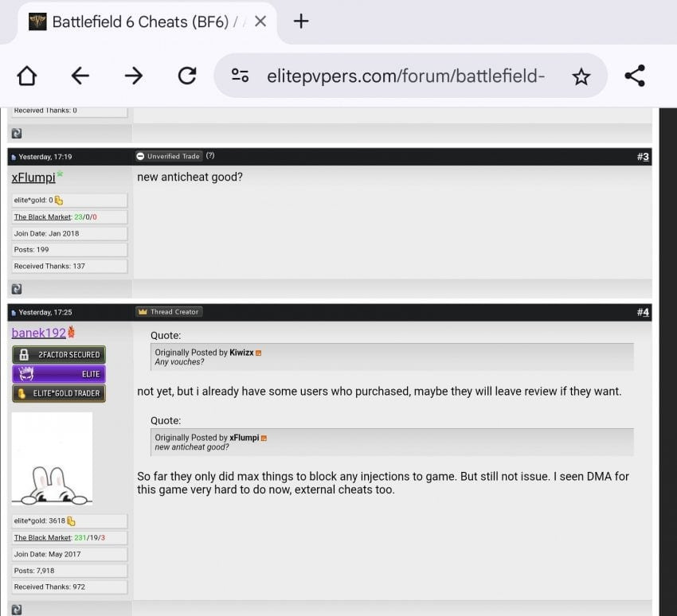Click xFlumpi's online status indicator

[x=60, y=173]
